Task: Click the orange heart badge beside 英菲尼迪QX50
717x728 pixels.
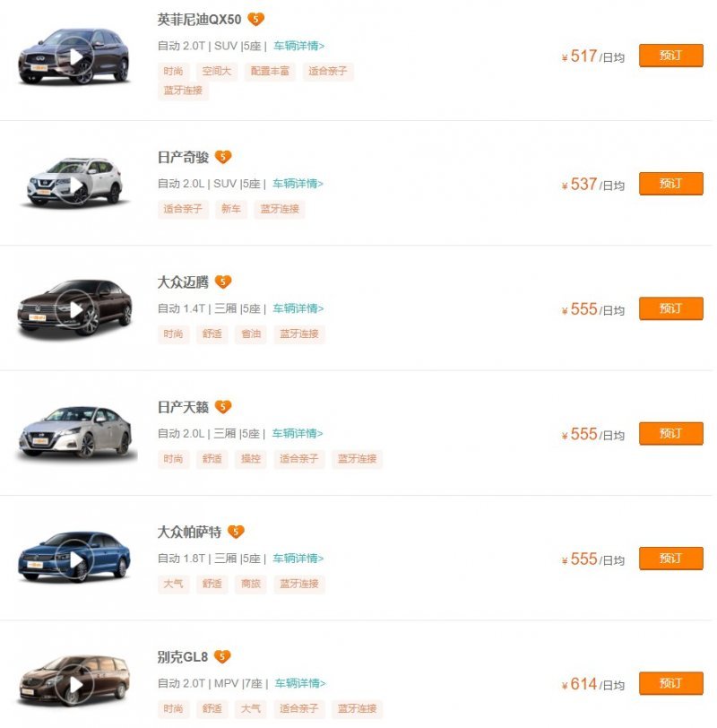Action: tap(255, 19)
